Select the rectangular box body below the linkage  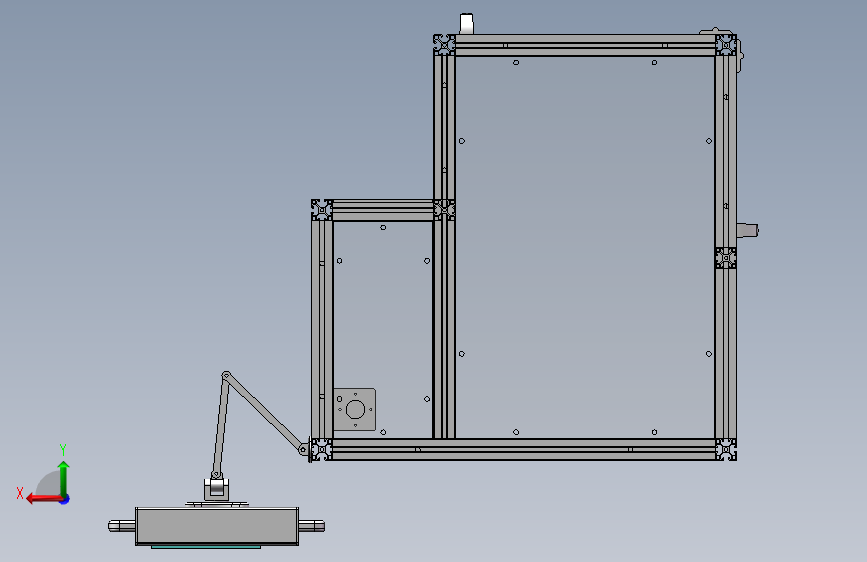point(217,526)
